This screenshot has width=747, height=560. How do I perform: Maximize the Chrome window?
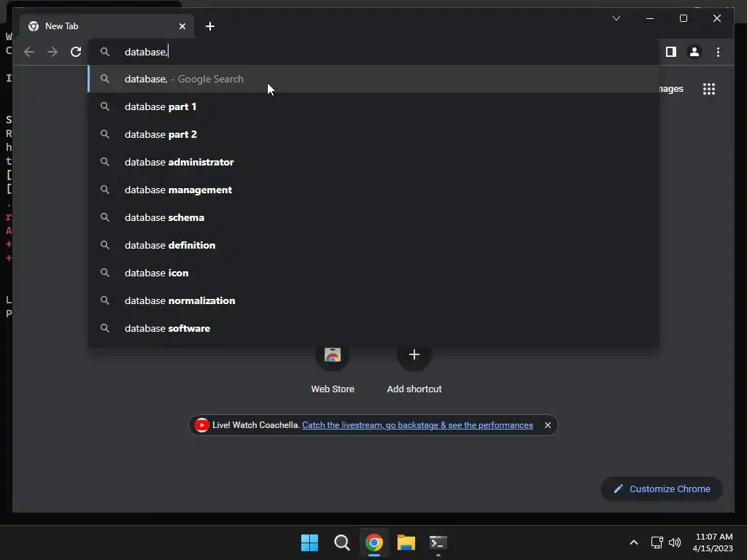coord(683,18)
